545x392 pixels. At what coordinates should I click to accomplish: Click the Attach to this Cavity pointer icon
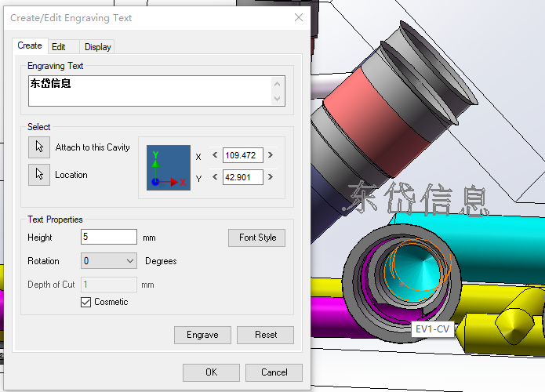[x=39, y=147]
